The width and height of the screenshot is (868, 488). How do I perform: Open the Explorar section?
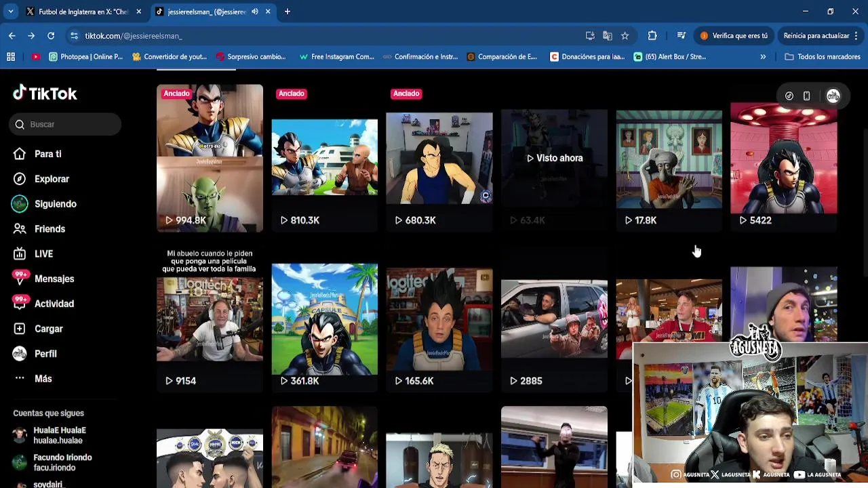(52, 179)
